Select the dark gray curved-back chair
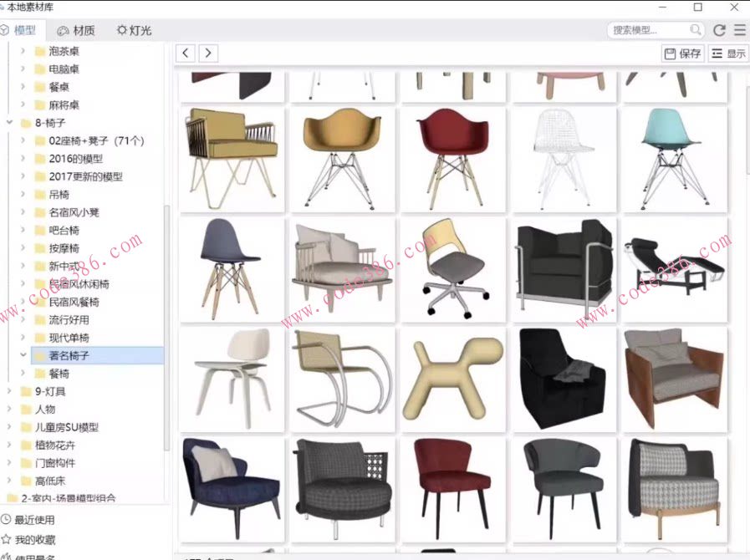Image resolution: width=750 pixels, height=560 pixels. 564,489
